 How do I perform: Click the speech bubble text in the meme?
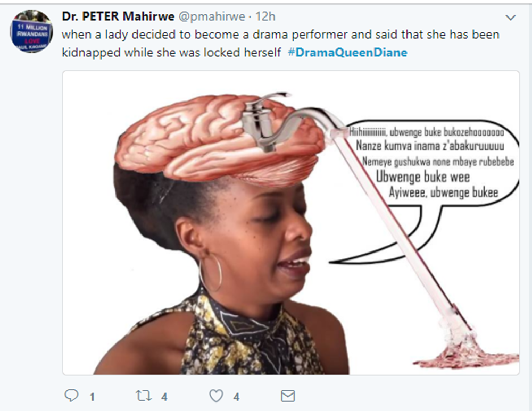[431, 162]
